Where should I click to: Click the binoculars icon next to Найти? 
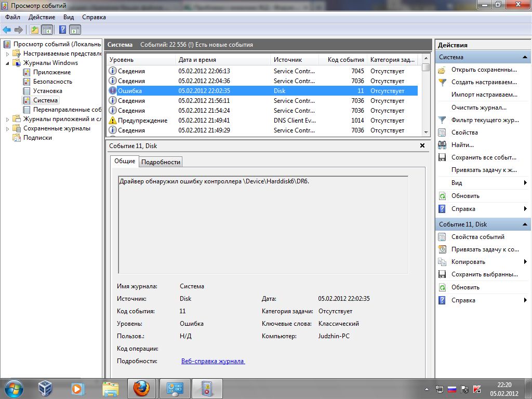442,145
